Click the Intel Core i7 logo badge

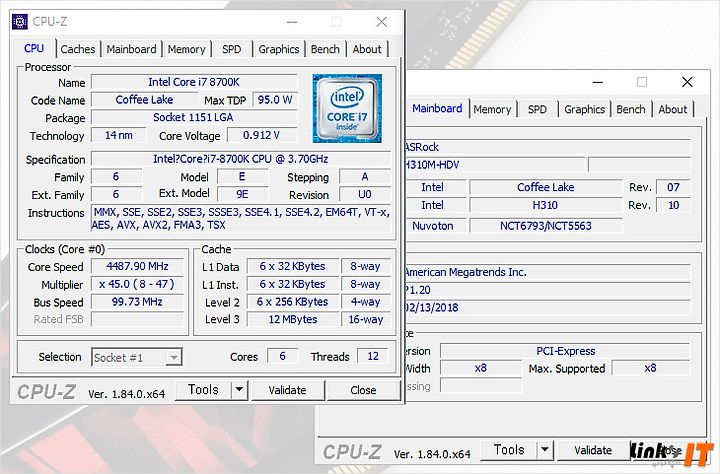pyautogui.click(x=347, y=108)
